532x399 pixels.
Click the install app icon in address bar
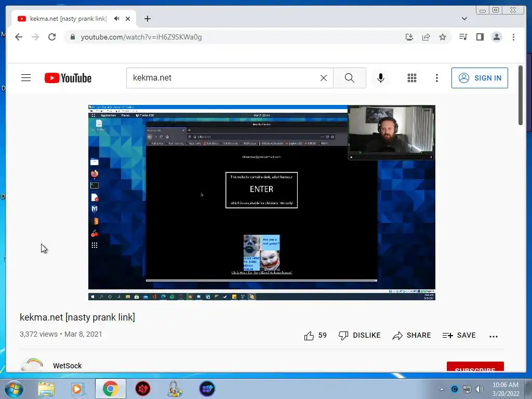(409, 37)
